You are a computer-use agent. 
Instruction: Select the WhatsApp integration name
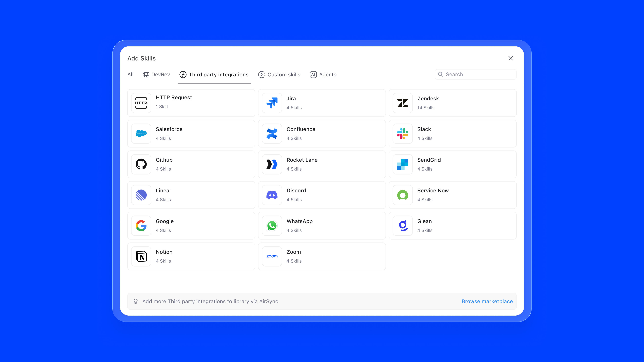[x=300, y=221]
